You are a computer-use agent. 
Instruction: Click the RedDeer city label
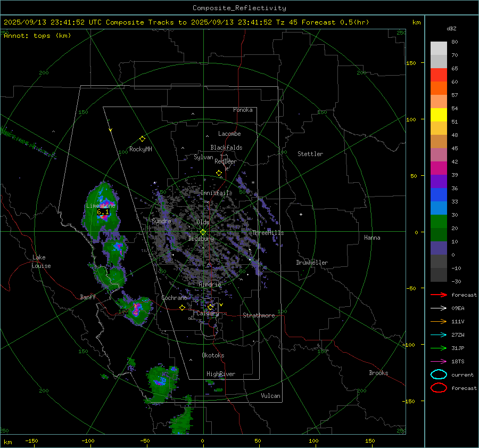[x=226, y=161]
